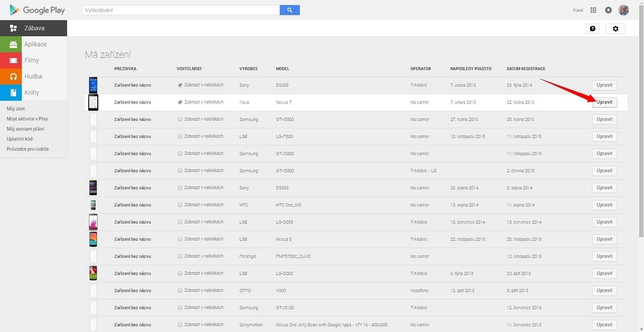Open the Google apps grid icon
This screenshot has width=644, height=332.
[593, 10]
